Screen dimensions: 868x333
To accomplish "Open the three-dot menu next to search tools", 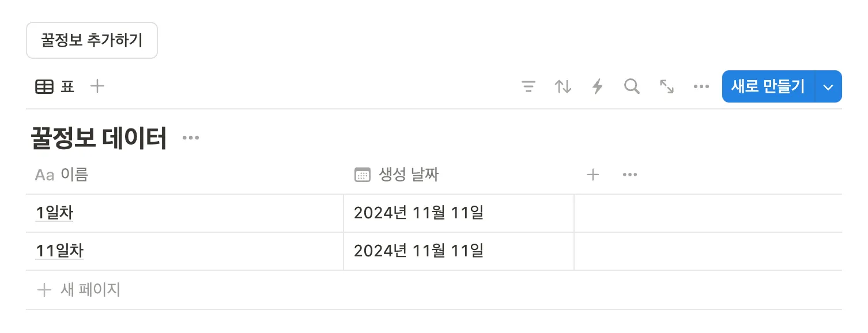I will pyautogui.click(x=701, y=87).
